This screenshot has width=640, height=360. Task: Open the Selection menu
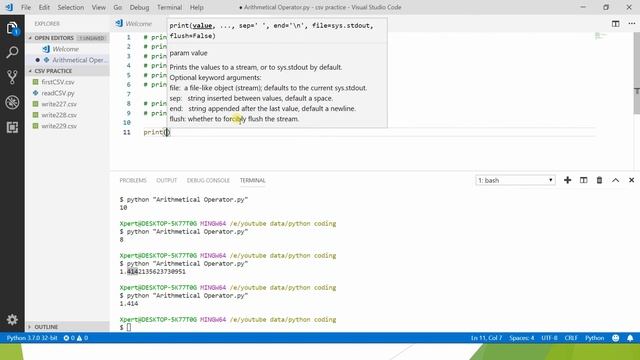tap(71, 7)
